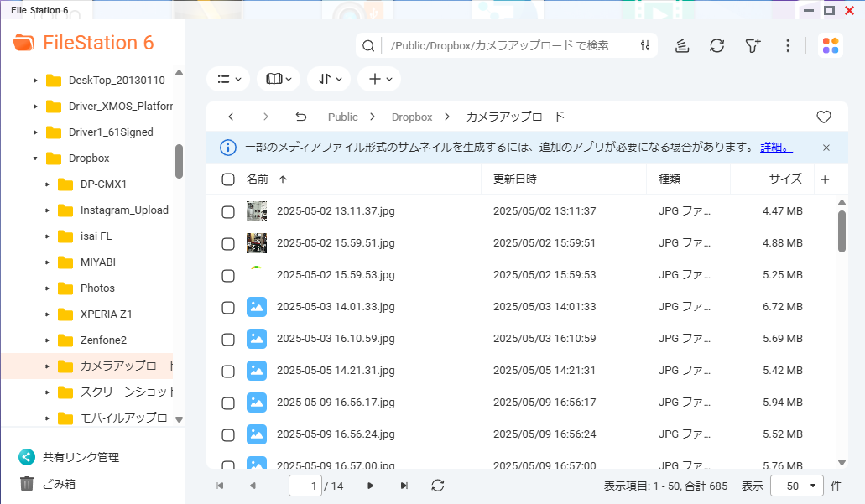Image resolution: width=865 pixels, height=504 pixels.
Task: Collapse the Dropbox folder tree node
Action: (x=35, y=158)
